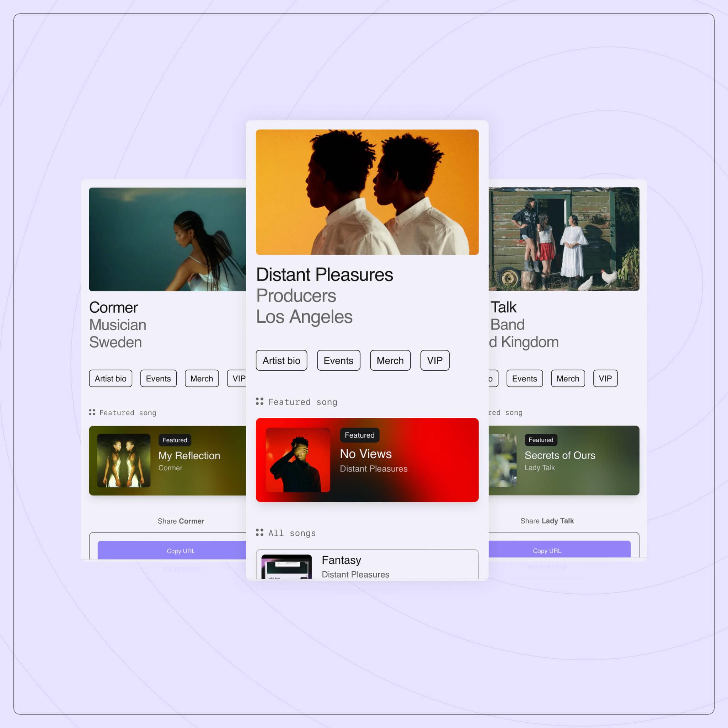Click the VIP button on Distant Pleasures card
Screen dimensions: 728x728
435,361
